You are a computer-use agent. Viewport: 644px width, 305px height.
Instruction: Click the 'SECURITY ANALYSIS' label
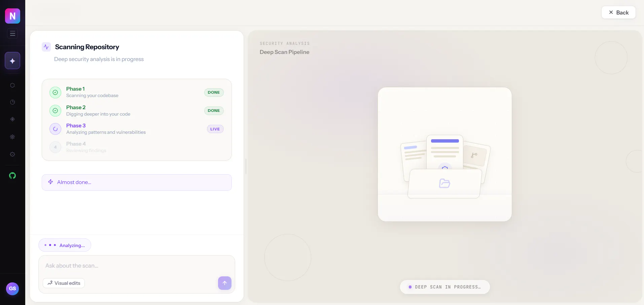285,43
